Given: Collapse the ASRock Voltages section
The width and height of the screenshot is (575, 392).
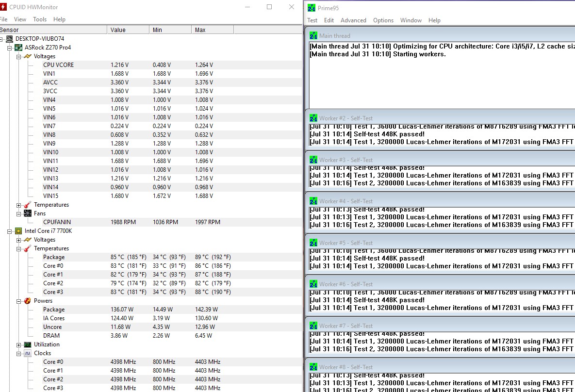Looking at the screenshot, I should click(x=19, y=56).
